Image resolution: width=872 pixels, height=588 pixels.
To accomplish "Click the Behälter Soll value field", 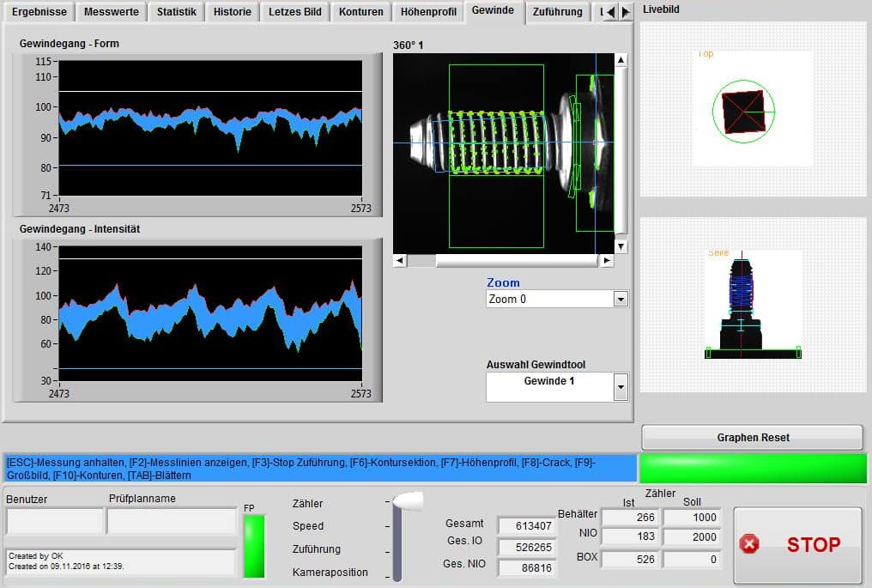I will click(691, 518).
